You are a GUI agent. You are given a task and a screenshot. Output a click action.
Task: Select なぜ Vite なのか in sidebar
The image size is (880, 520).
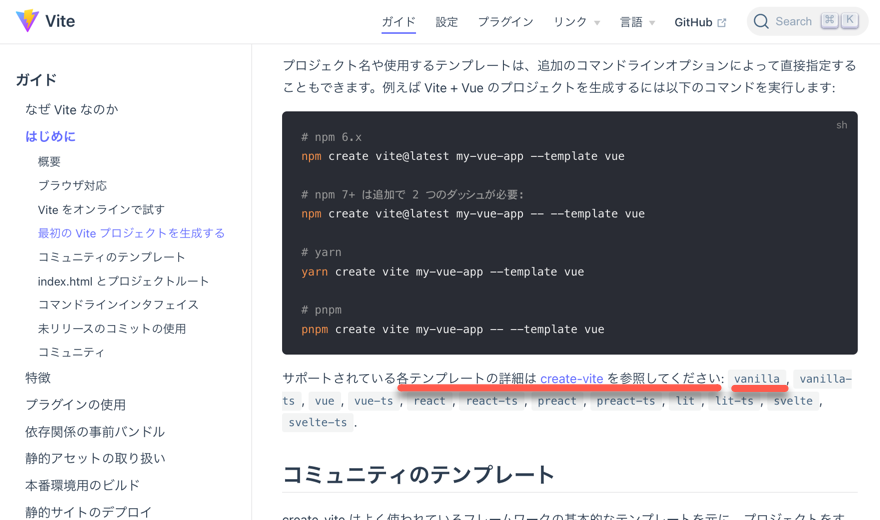72,109
